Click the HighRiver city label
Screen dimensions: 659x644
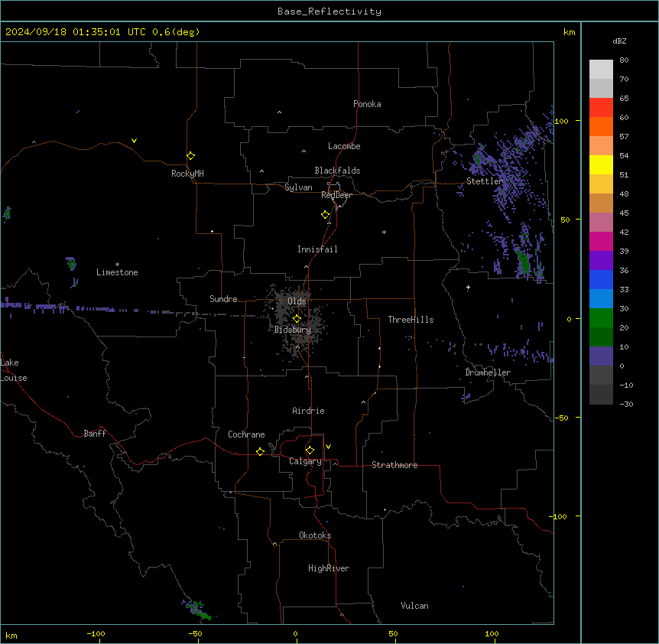coord(329,568)
